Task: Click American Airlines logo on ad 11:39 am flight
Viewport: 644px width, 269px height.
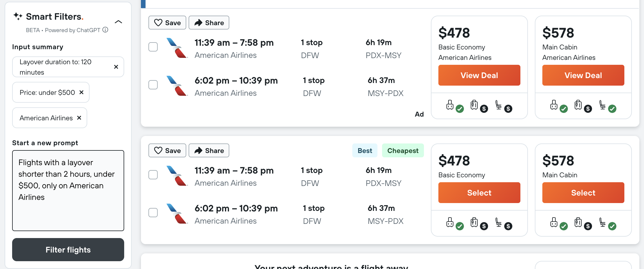Action: point(177,48)
